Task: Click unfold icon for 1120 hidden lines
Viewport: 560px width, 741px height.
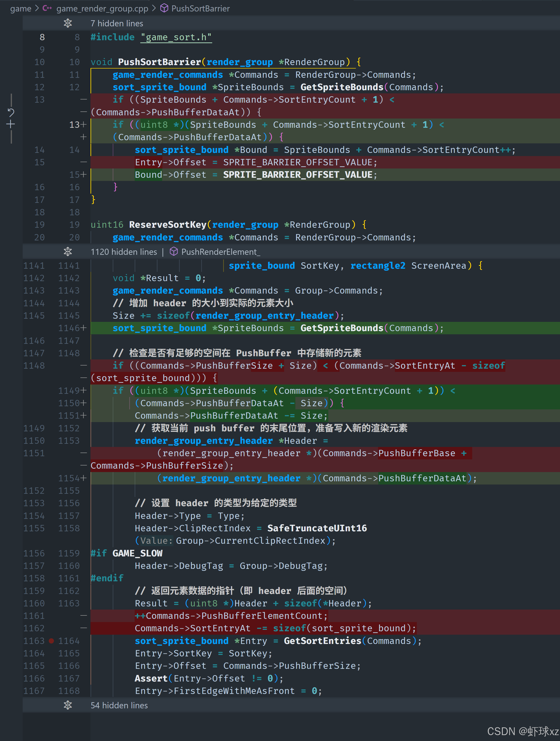Action: pos(68,252)
